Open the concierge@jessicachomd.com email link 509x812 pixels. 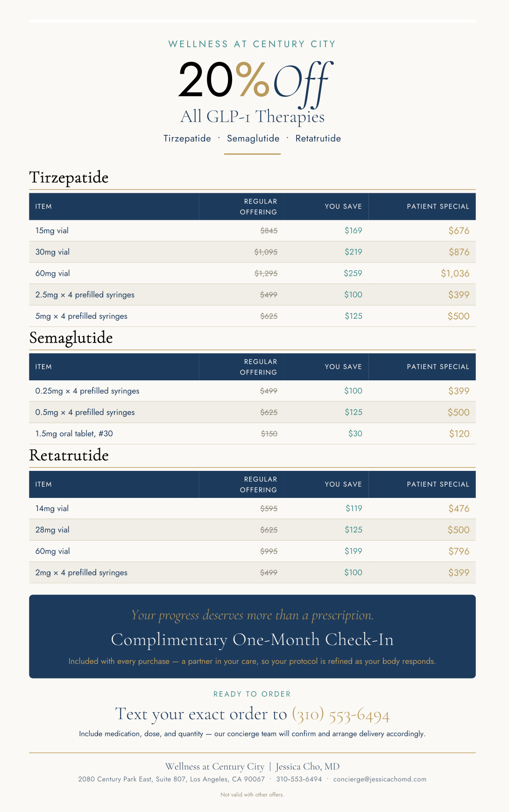pos(380,779)
